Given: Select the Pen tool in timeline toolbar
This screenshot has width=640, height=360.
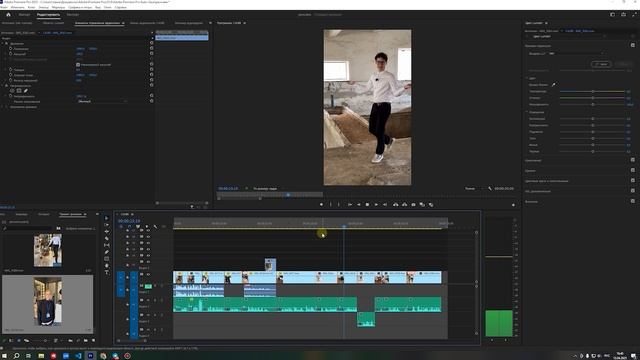Looking at the screenshot, I should [107, 252].
